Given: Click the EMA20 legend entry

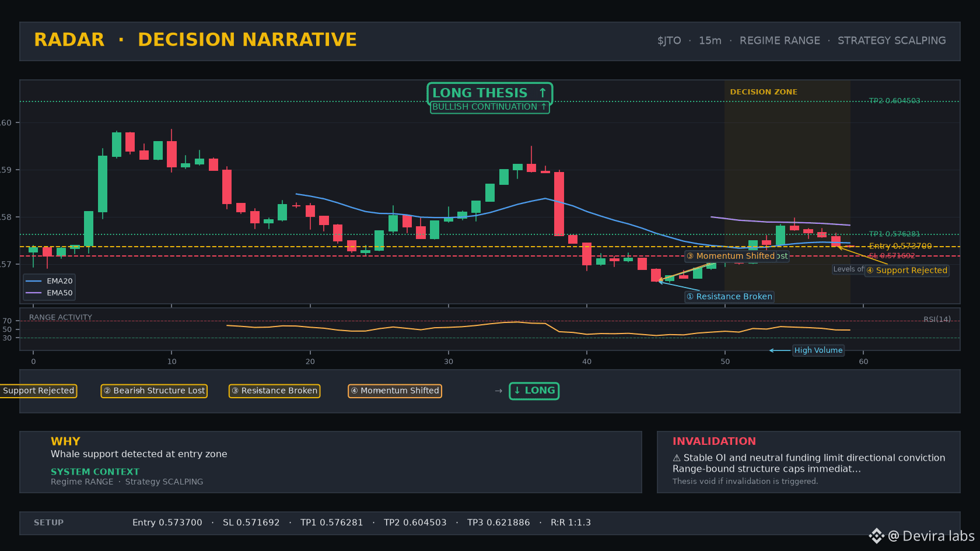Looking at the screenshot, I should tap(50, 281).
